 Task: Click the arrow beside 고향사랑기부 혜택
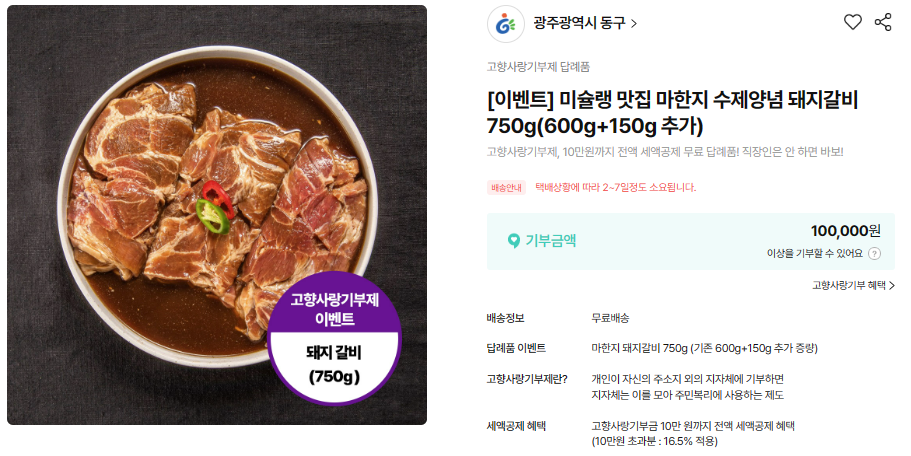[892, 285]
